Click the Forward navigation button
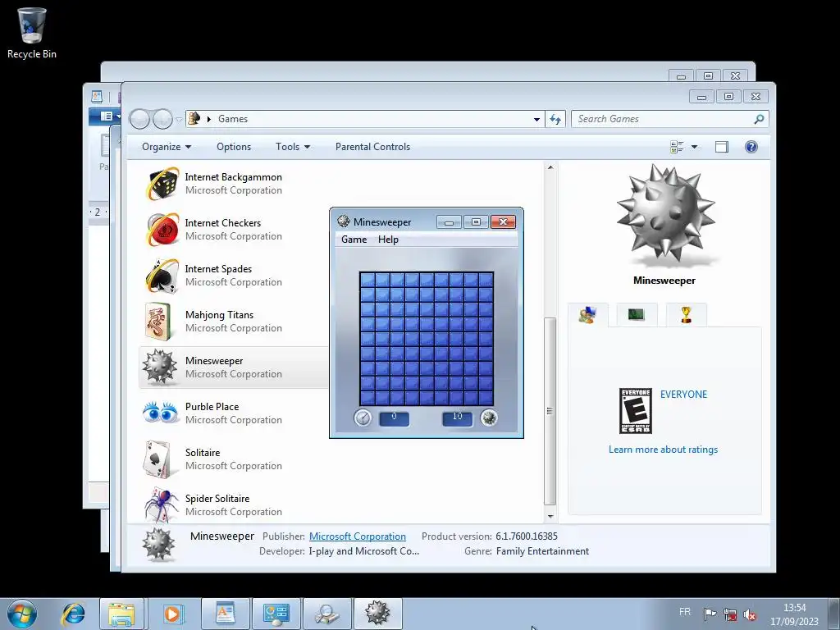The height and width of the screenshot is (630, 840). (162, 119)
